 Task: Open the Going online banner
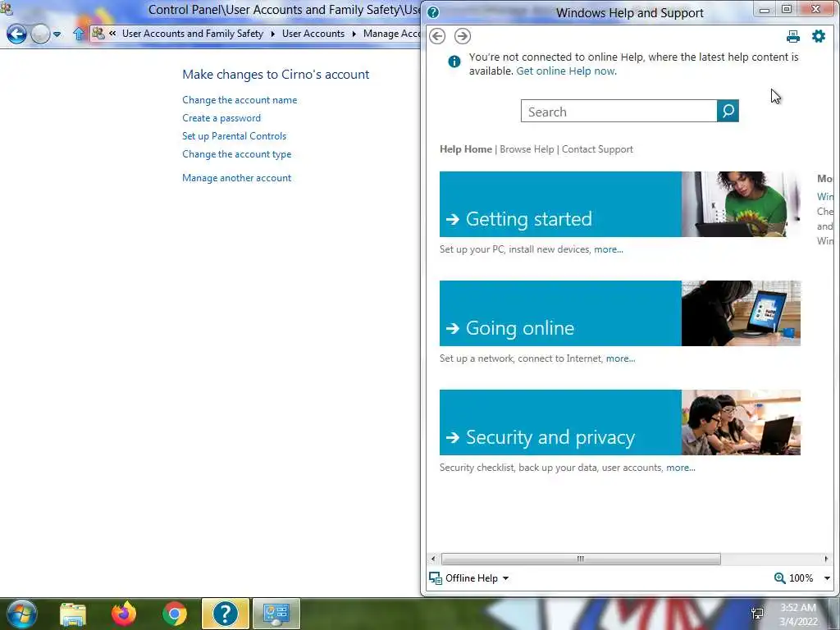[560, 313]
